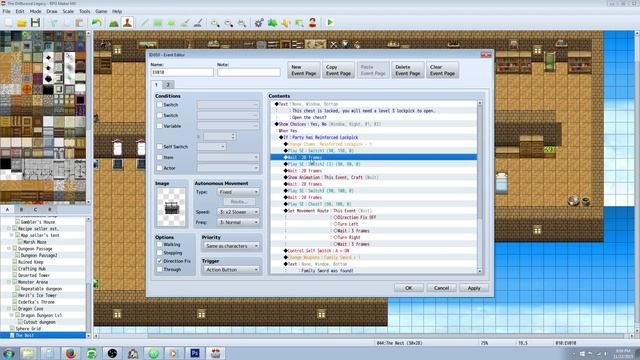Open the Freq dropdown
640x360 pixels.
pyautogui.click(x=238, y=222)
